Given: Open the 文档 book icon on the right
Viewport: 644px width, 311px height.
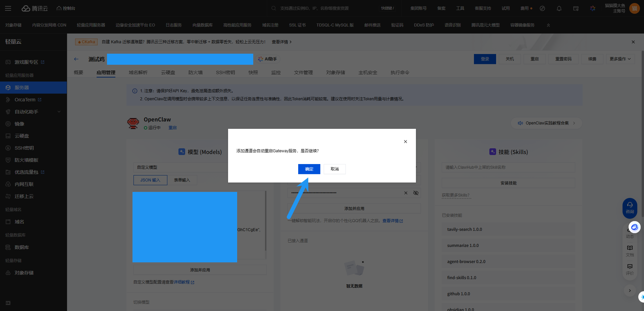Looking at the screenshot, I should [x=630, y=250].
